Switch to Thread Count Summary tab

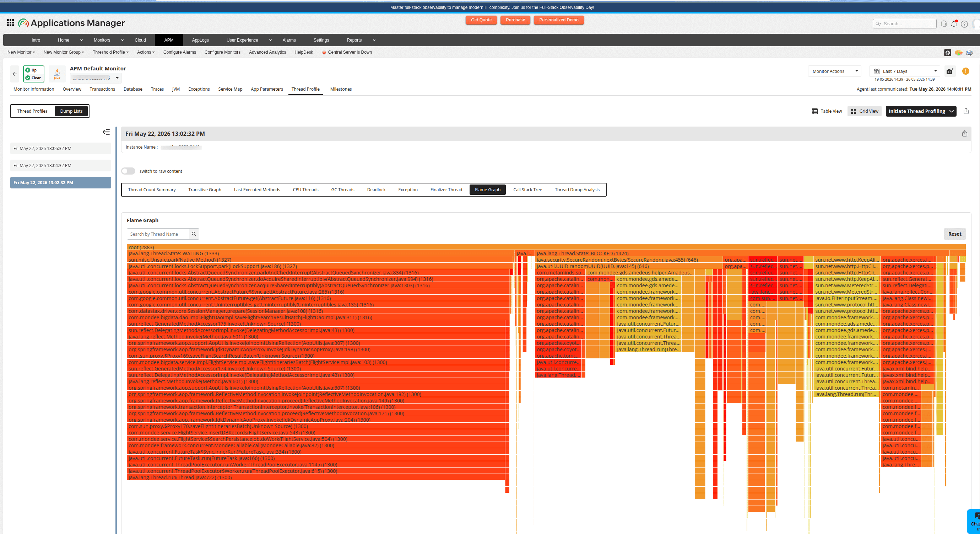tap(152, 190)
